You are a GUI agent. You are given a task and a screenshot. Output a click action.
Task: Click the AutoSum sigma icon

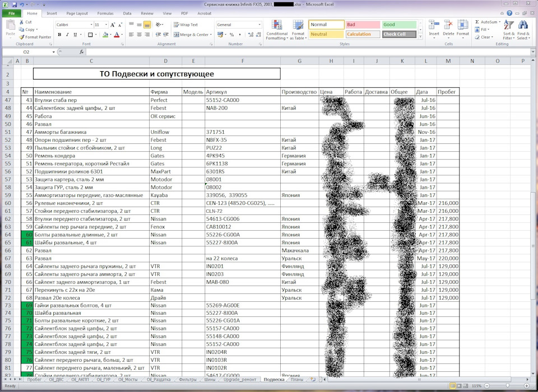coord(477,22)
